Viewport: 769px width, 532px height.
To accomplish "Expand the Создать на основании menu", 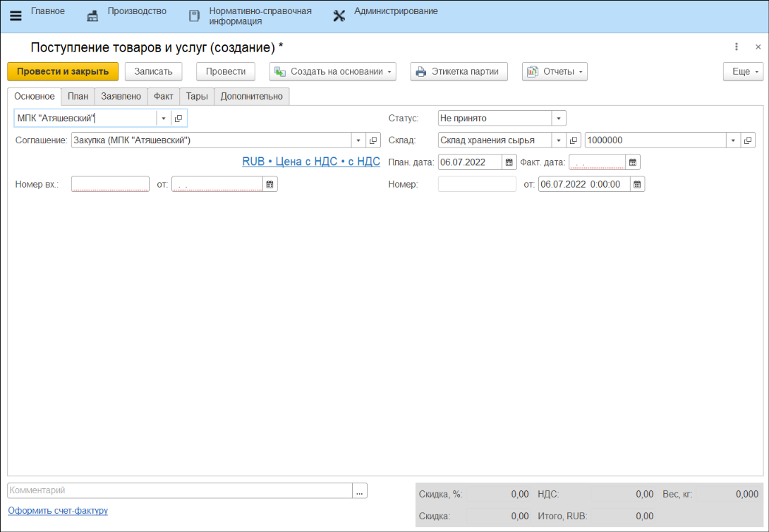I will click(332, 71).
